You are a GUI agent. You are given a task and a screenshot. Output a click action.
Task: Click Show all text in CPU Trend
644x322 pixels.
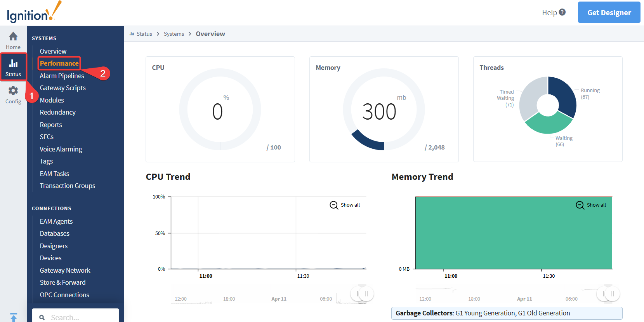350,205
